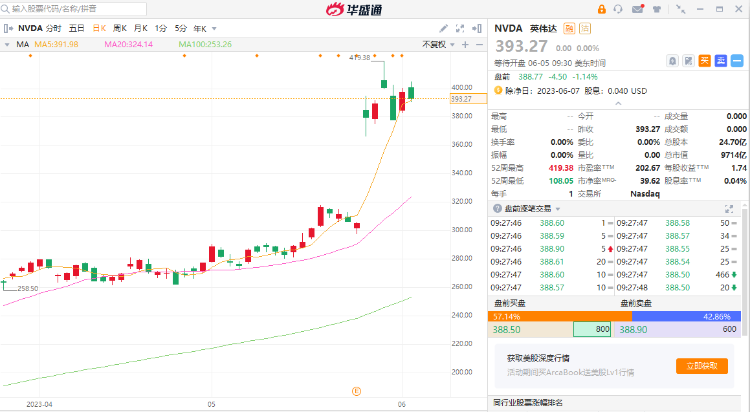Click the orange Buy (买) button

[703, 61]
